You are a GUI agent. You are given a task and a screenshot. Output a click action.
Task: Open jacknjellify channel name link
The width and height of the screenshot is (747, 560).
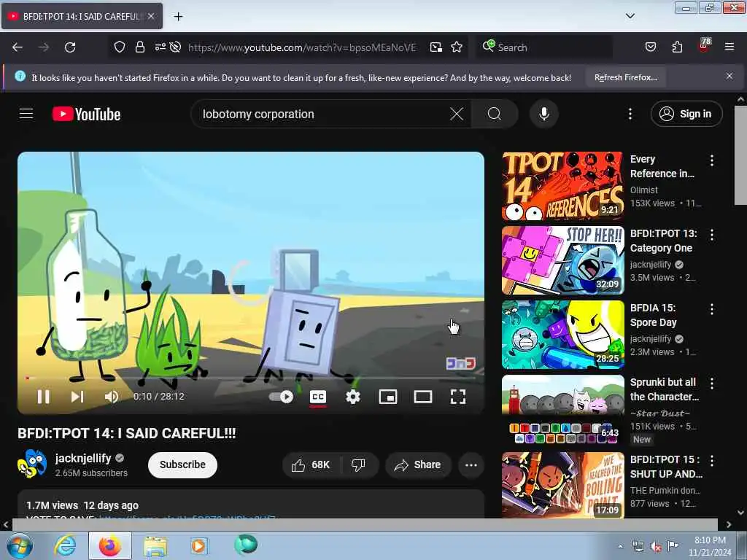83,458
